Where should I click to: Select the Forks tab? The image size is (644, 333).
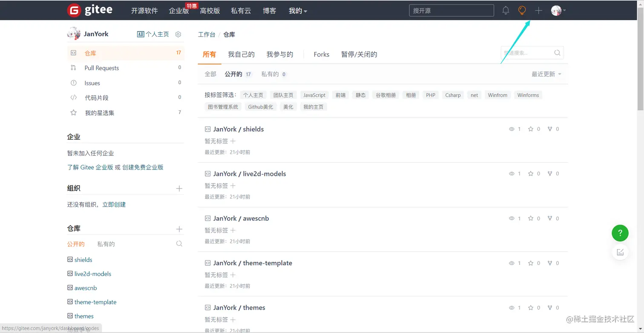tap(322, 54)
